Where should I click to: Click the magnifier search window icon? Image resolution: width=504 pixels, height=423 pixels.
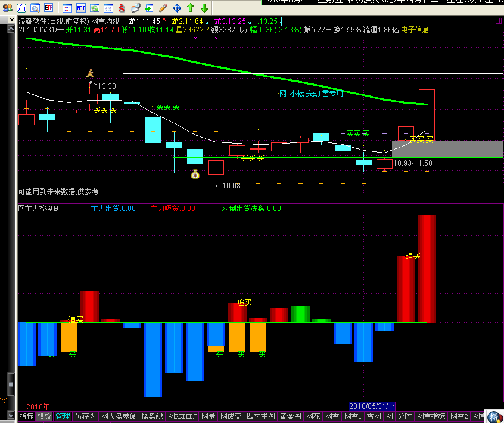(x=35, y=8)
